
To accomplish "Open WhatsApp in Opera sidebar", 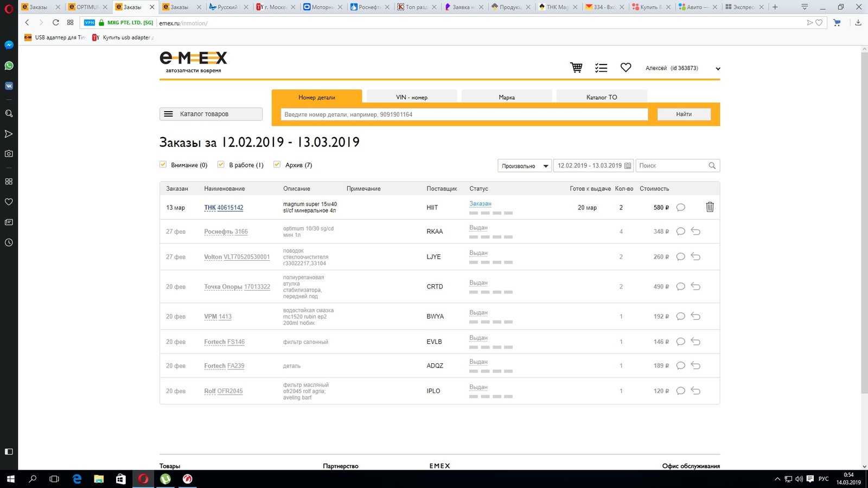I will [9, 66].
